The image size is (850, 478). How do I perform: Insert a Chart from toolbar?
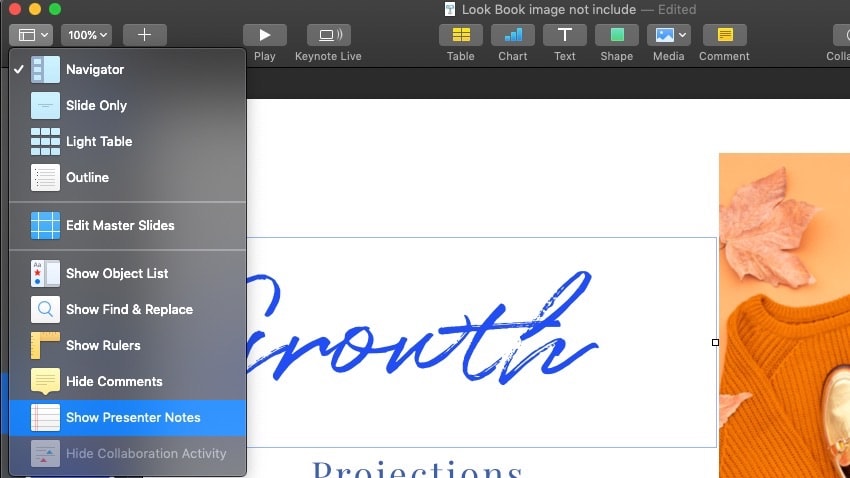click(x=513, y=35)
